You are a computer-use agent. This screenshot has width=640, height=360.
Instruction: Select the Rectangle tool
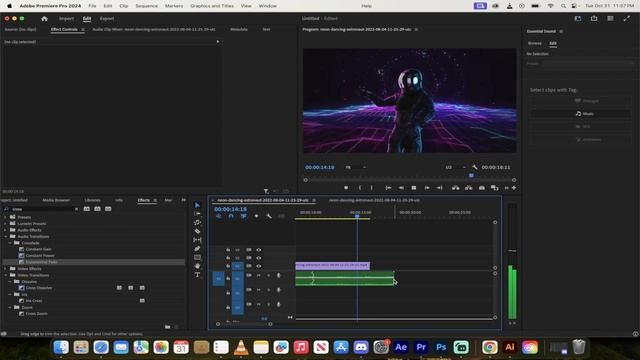(x=198, y=258)
